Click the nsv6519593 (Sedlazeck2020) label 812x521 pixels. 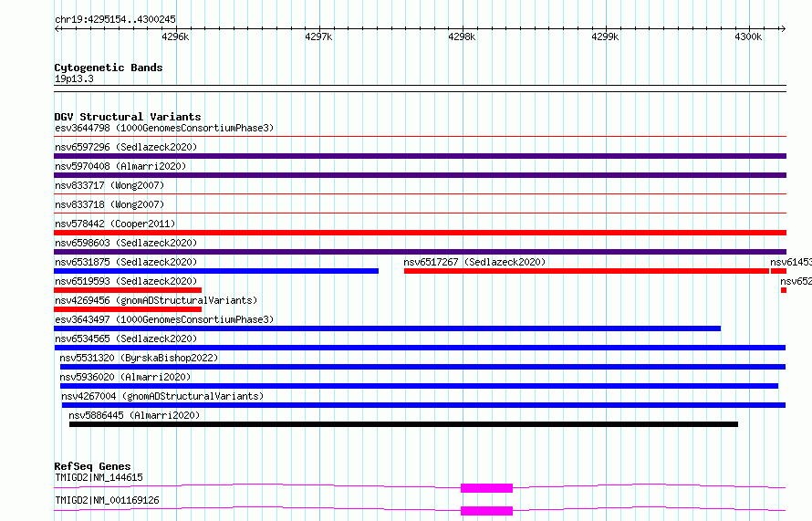[x=126, y=281]
